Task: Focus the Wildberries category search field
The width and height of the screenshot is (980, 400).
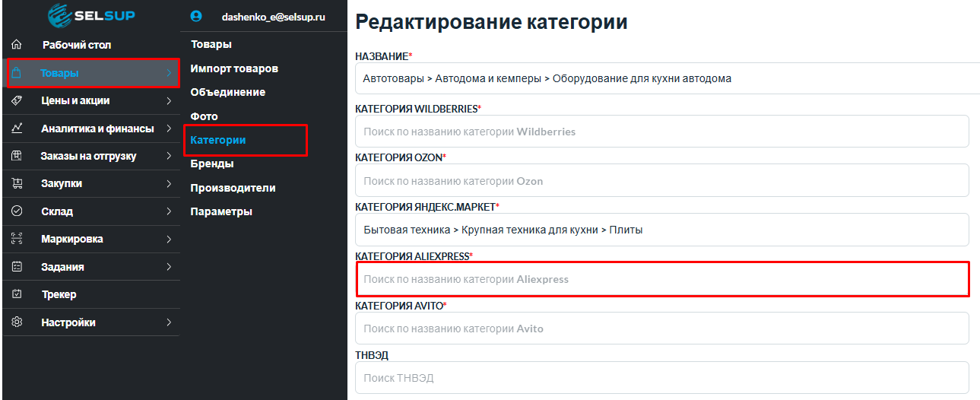Action: (662, 131)
